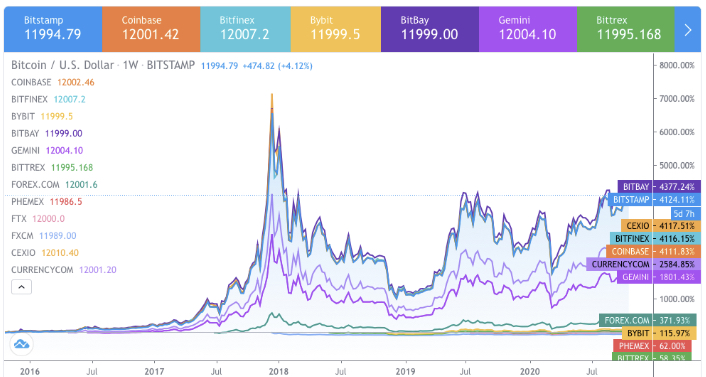Collapse the legend with the chevron-up button
706x377 pixels.
point(21,287)
